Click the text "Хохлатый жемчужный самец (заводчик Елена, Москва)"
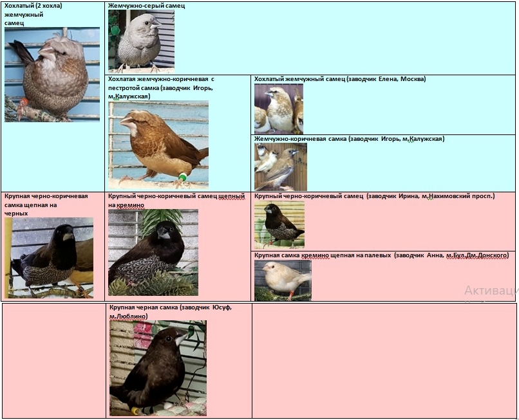The width and height of the screenshot is (519, 420). click(x=339, y=79)
